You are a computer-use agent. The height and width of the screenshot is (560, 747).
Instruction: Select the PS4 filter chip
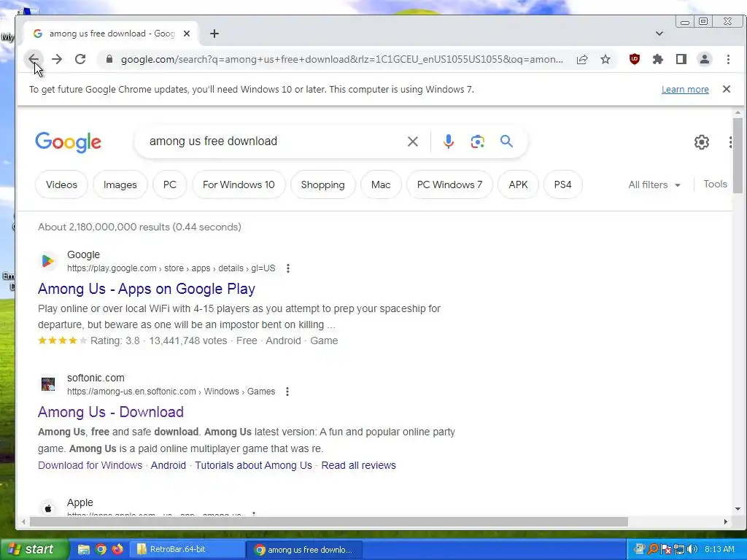(562, 184)
